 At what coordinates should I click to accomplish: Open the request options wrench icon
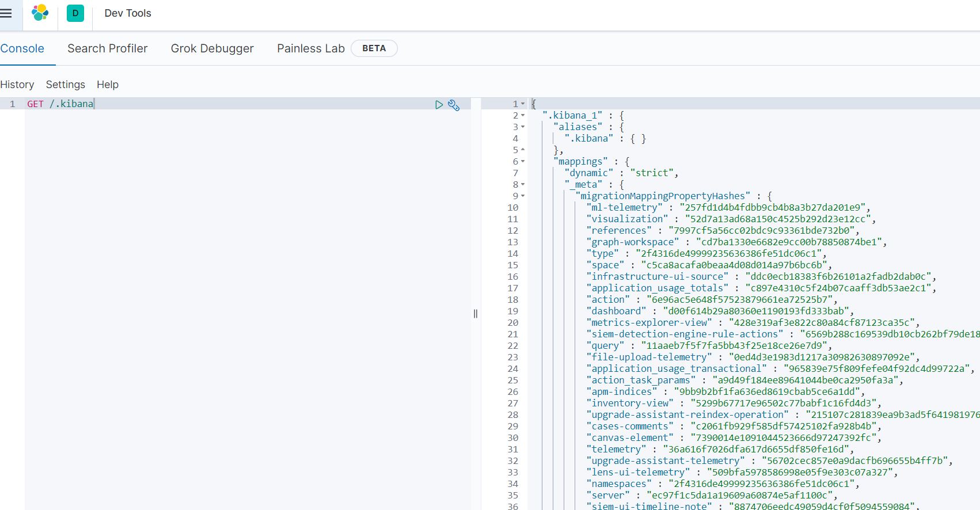coord(454,105)
